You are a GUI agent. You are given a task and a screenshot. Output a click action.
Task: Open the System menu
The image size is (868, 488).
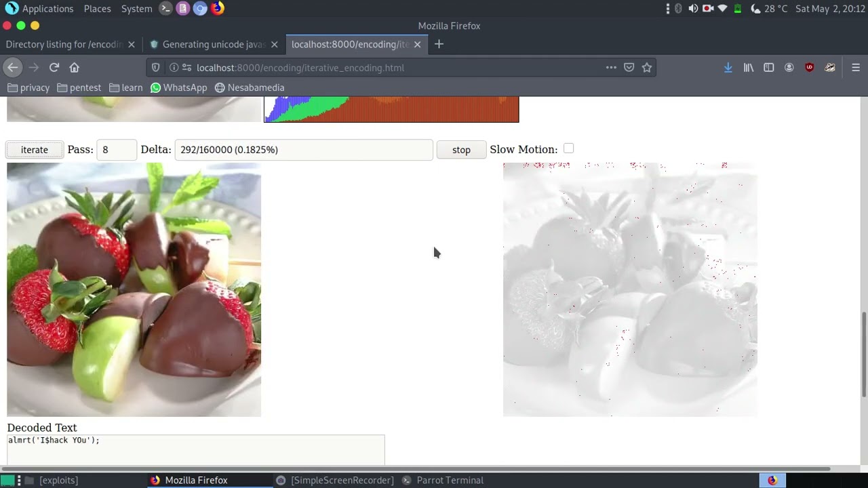point(136,9)
